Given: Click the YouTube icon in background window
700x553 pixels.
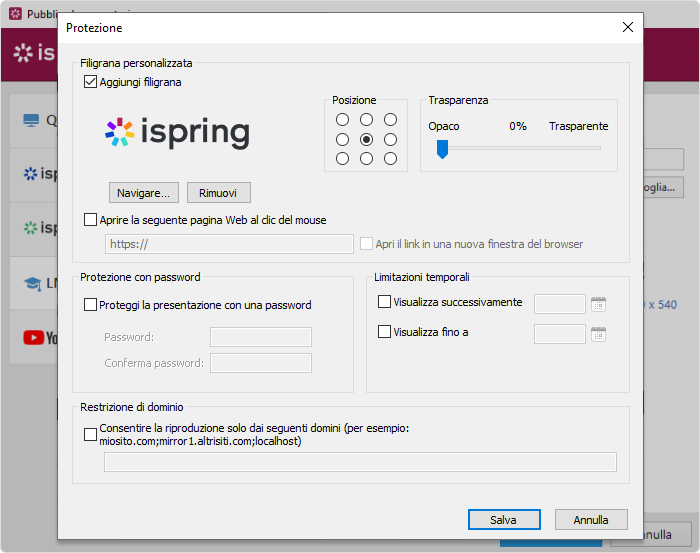Looking at the screenshot, I should (x=33, y=337).
